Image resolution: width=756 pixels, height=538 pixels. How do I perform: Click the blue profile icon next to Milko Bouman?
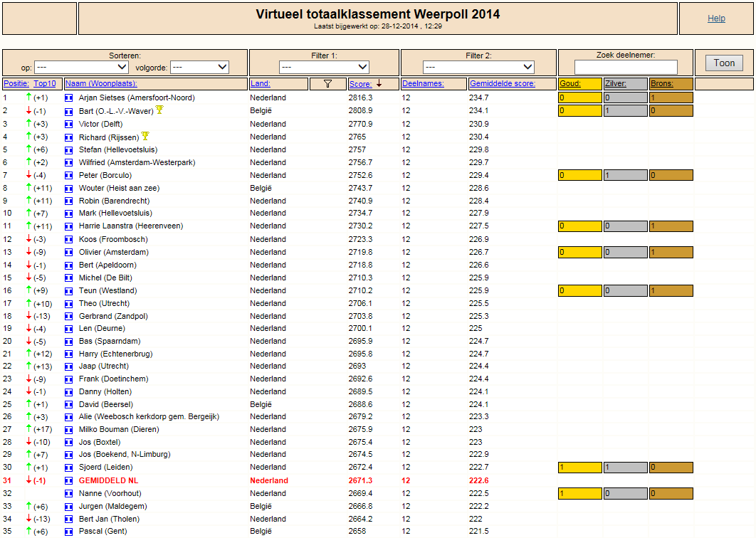tap(69, 430)
